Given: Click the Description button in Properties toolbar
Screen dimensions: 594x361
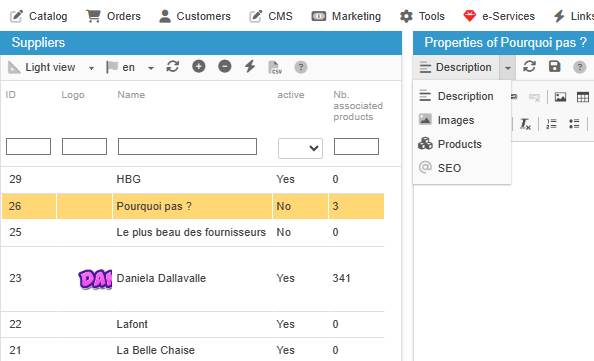Looking at the screenshot, I should pyautogui.click(x=456, y=67).
